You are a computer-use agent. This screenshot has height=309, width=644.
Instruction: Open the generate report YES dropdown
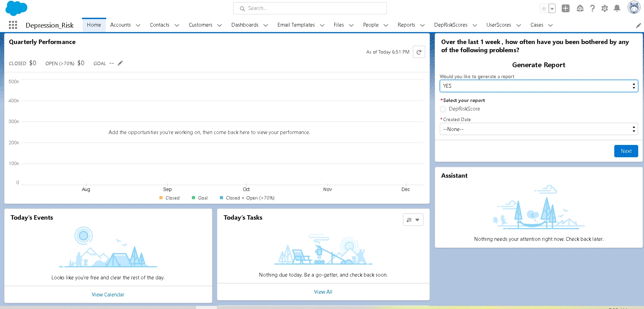pos(539,86)
